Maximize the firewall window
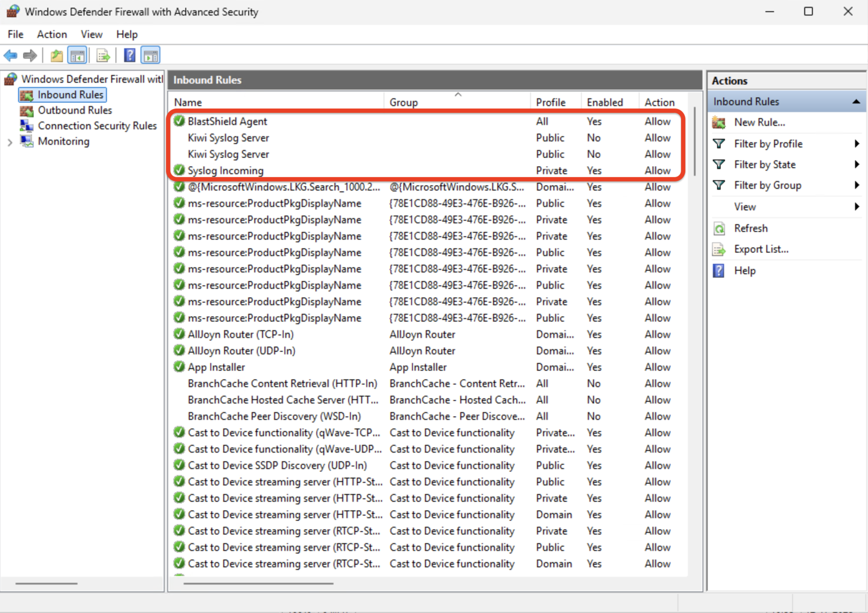This screenshot has height=613, width=868. [808, 11]
